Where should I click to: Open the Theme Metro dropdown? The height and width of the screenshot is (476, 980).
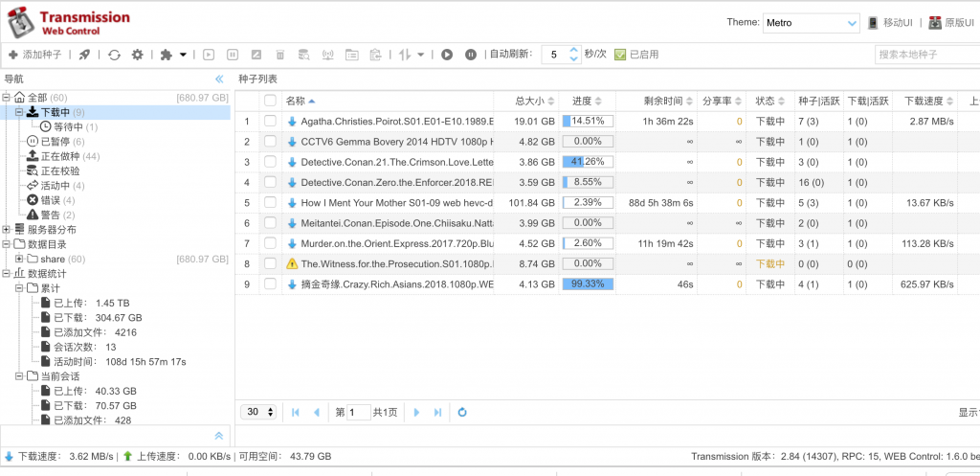coord(812,23)
